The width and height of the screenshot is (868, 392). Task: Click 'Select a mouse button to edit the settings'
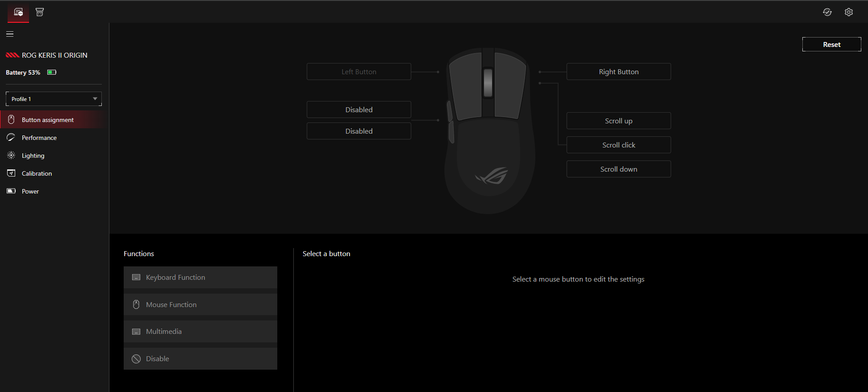point(578,279)
